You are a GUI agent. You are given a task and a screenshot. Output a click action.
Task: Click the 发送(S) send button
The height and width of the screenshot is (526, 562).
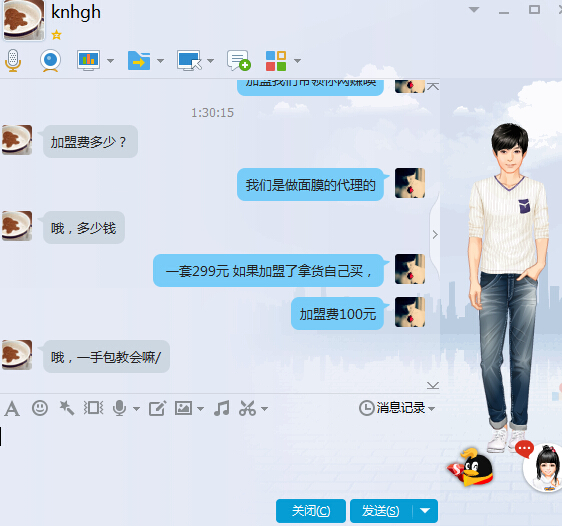click(x=381, y=511)
